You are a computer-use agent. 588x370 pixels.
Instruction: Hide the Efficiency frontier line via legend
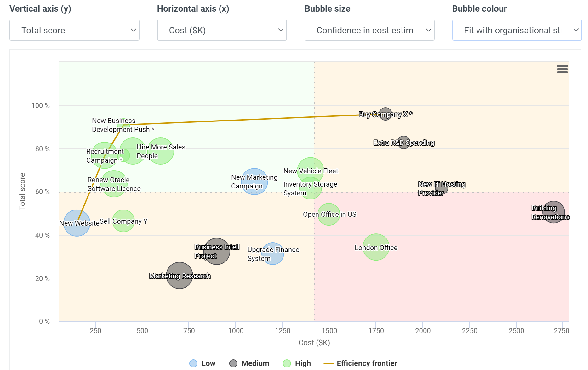coord(361,363)
